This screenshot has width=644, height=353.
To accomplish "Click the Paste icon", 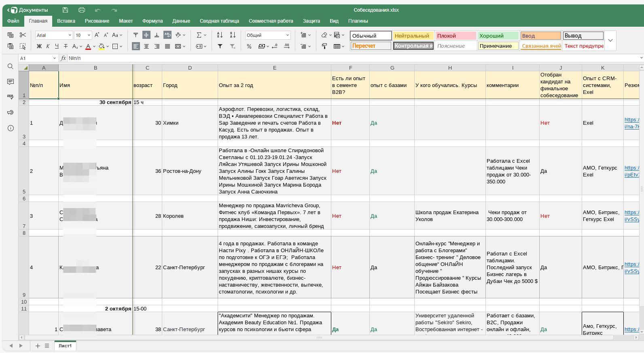I will coord(11,47).
